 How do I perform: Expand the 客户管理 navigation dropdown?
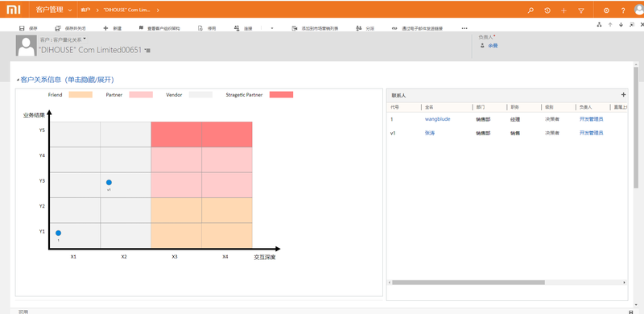pos(70,10)
